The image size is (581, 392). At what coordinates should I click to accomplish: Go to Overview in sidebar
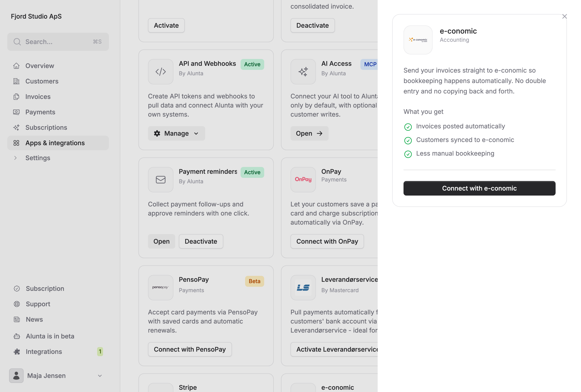click(58, 66)
